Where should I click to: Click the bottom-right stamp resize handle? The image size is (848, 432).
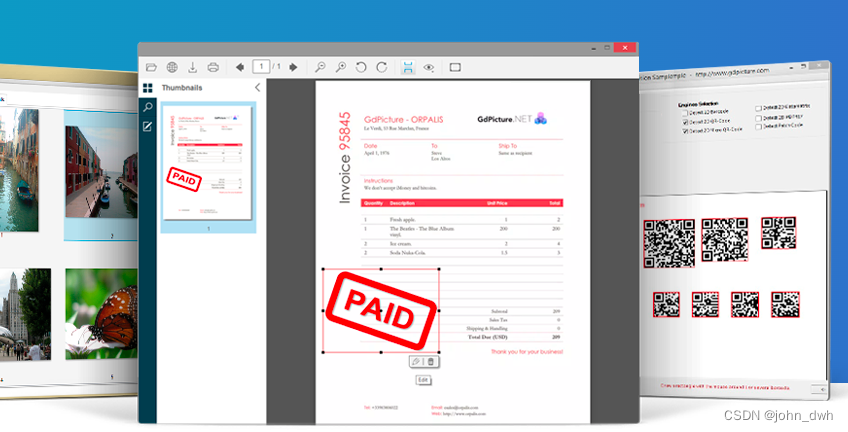[439, 353]
